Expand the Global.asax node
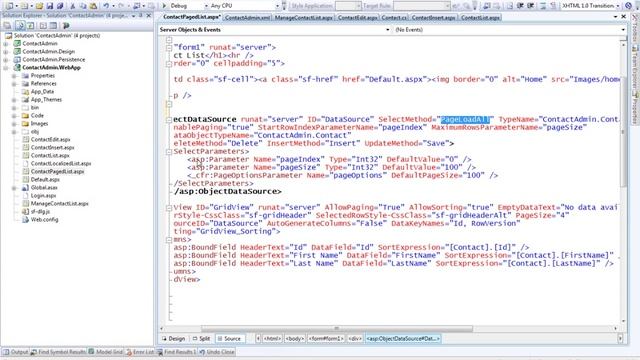The image size is (640, 360). coord(14,188)
